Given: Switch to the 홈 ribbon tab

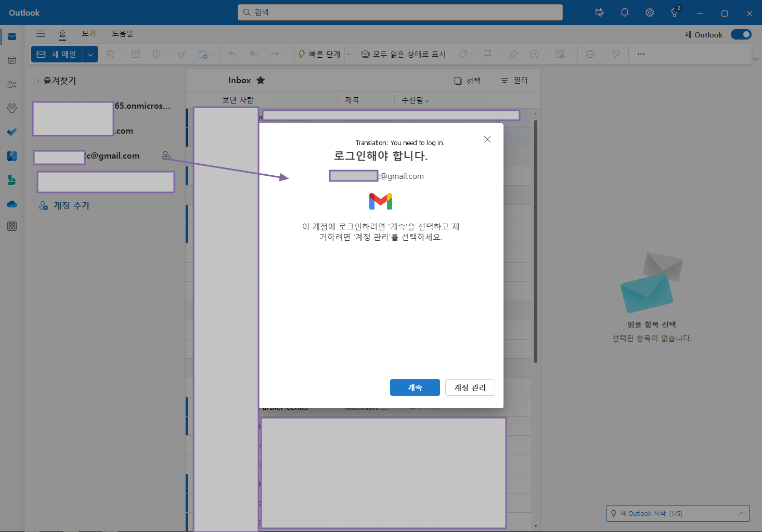Looking at the screenshot, I should click(x=62, y=34).
